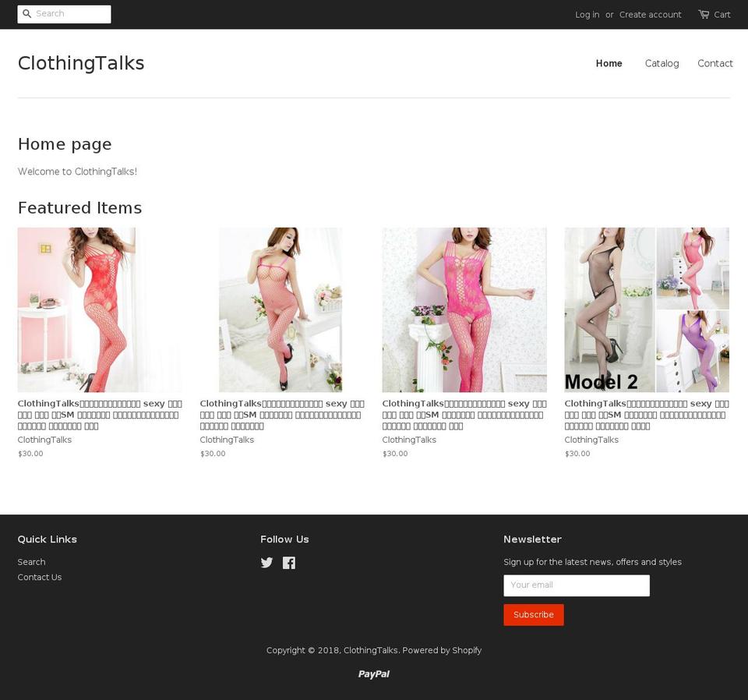
Task: Click the PayPal payment logo
Action: (x=373, y=673)
